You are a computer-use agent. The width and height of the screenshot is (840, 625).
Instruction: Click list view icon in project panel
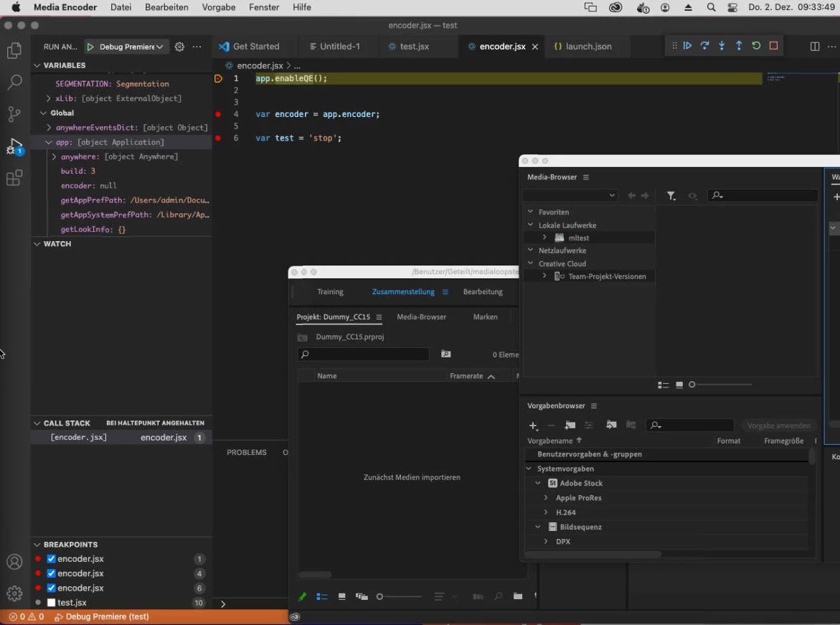point(321,596)
